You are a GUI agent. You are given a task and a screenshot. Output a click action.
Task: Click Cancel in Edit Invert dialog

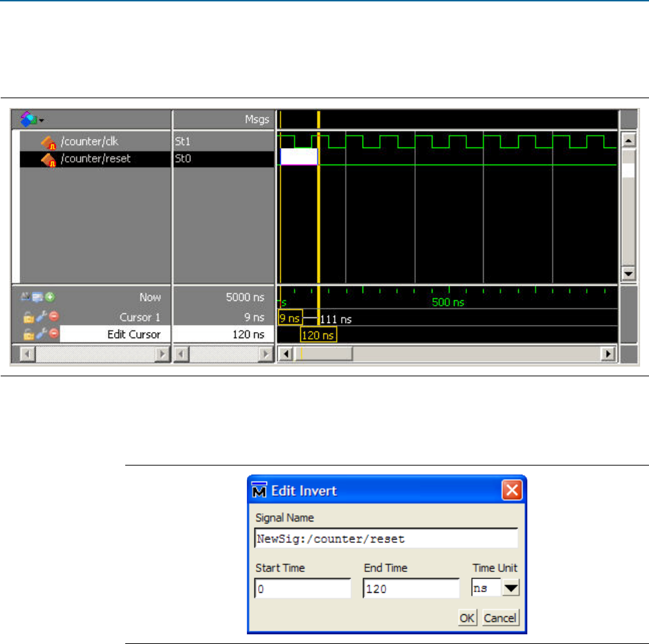pyautogui.click(x=500, y=618)
